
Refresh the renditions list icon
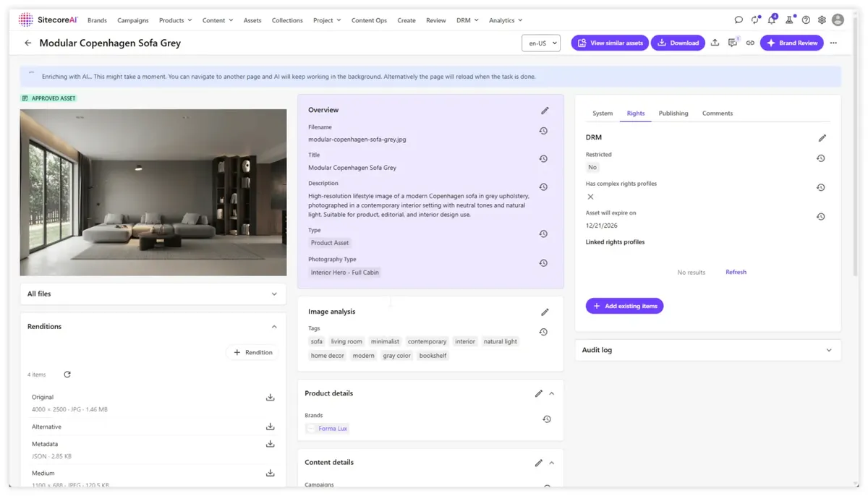point(67,375)
